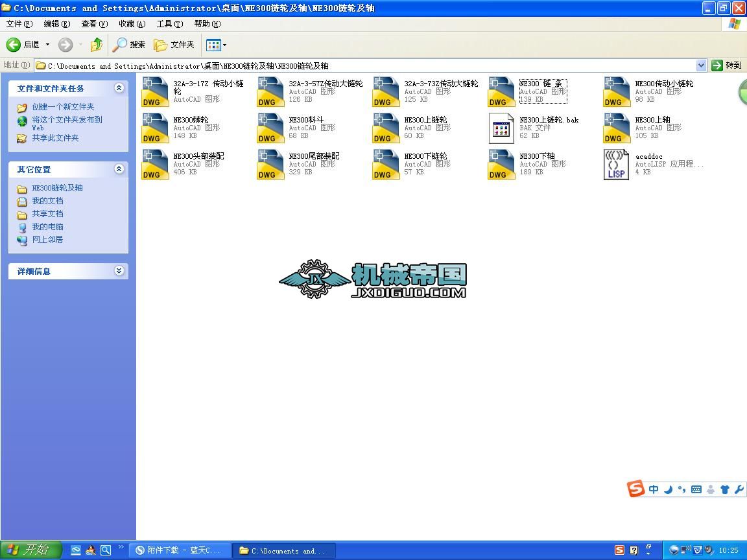
Task: Click the Sogou wrench settings icon
Action: 740,489
